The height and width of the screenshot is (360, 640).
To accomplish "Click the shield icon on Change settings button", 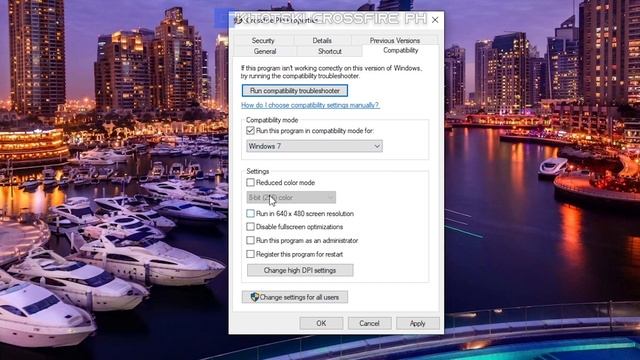I will click(255, 297).
